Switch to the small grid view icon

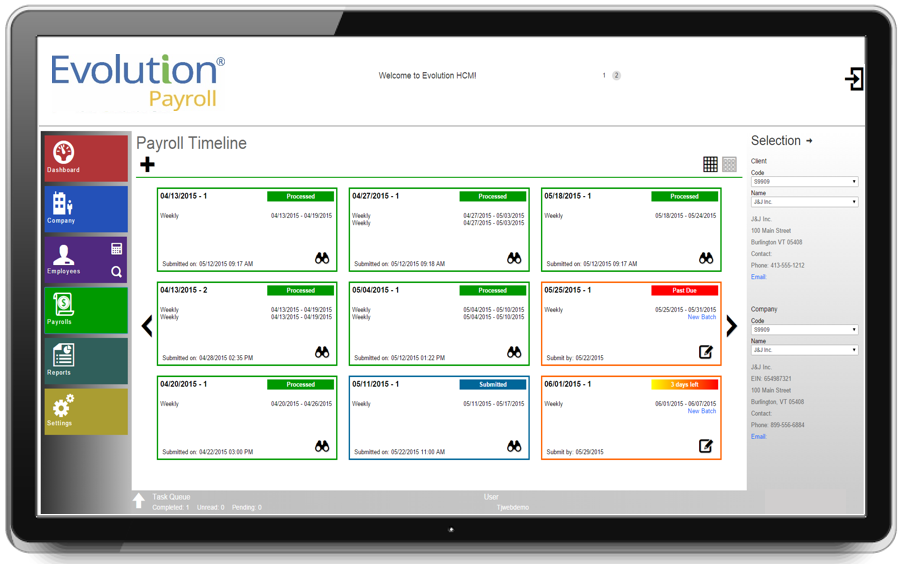pyautogui.click(x=729, y=164)
